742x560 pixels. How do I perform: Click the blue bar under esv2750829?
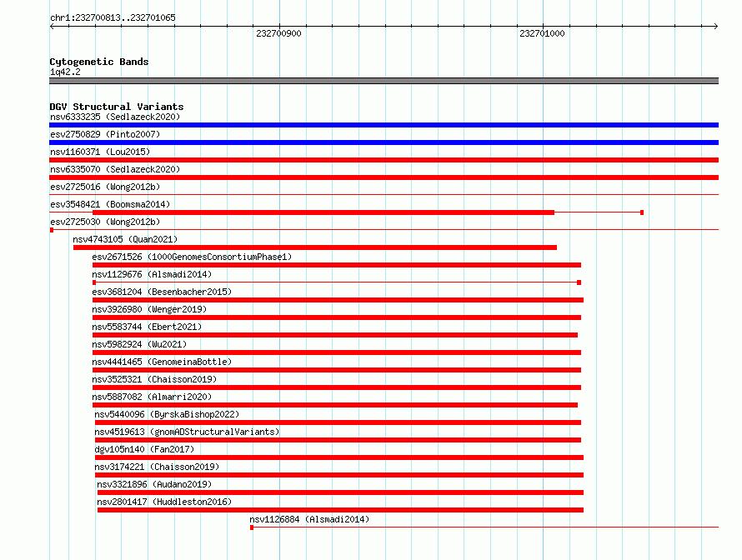384,142
